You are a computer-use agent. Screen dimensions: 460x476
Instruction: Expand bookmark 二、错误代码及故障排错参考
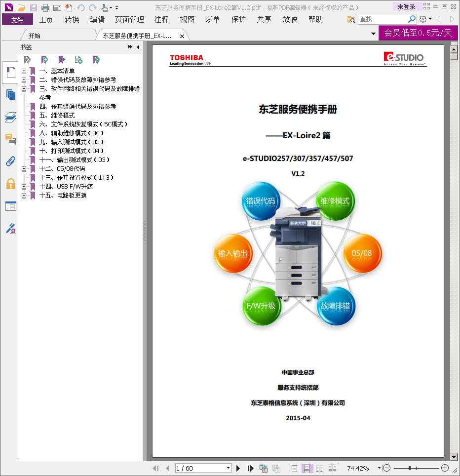24,80
